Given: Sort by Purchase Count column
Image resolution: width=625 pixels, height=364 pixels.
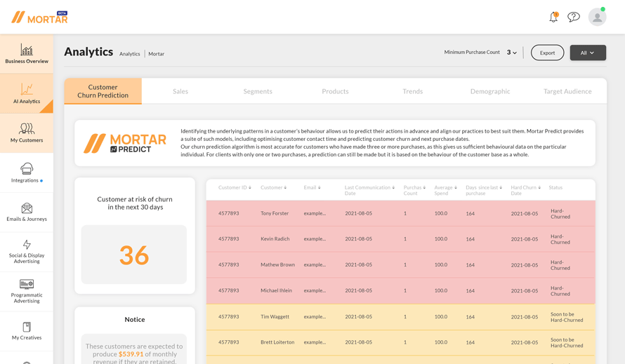Looking at the screenshot, I should point(414,190).
